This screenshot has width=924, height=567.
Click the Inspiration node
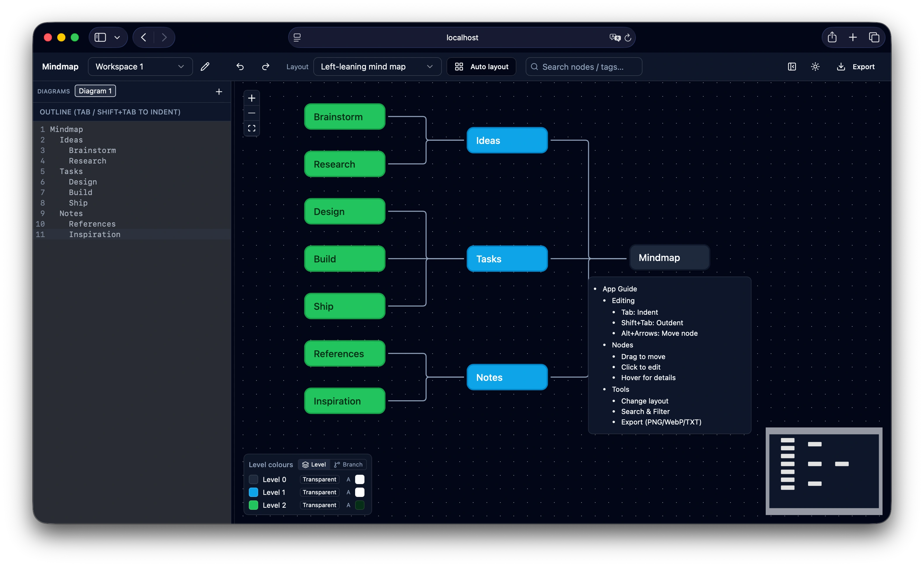click(345, 401)
